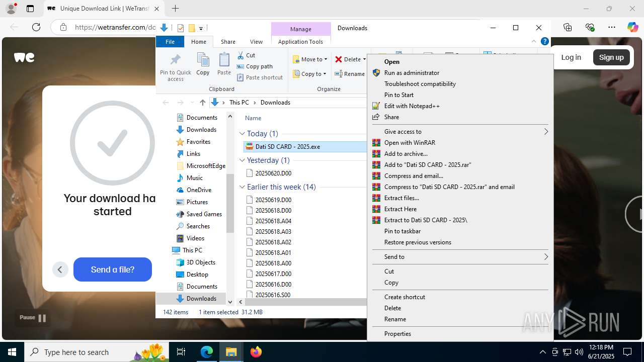Select Desktop in the navigation pane
Screen dimensions: 644x362
coord(197,275)
